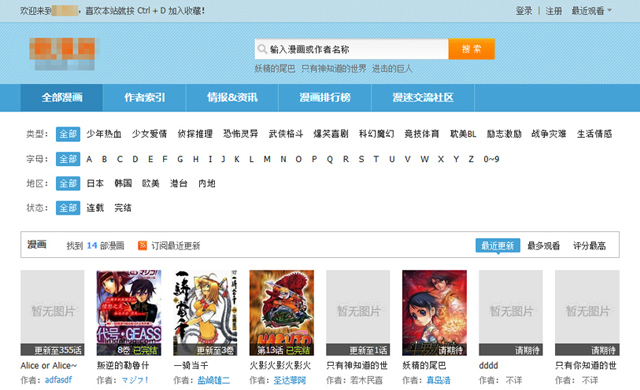The height and width of the screenshot is (390, 640).
Task: Open the 作者索引 nav tab
Action: 144,98
